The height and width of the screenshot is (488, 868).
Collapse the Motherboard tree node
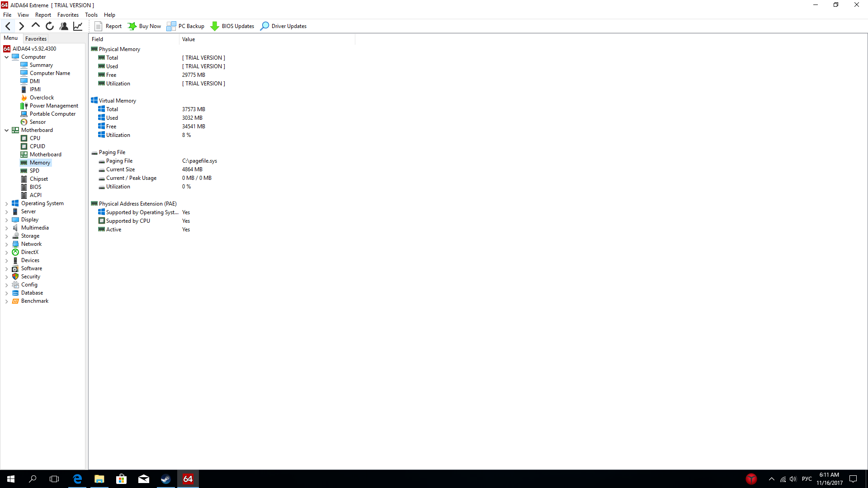click(x=7, y=130)
